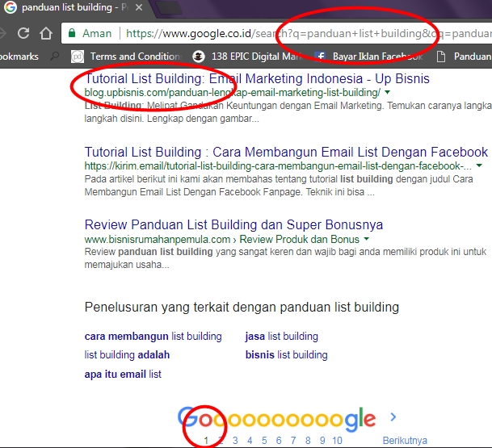Screen dimensions: 492x448
Task: Open the 'Panduan' bookmark
Action: click(473, 57)
